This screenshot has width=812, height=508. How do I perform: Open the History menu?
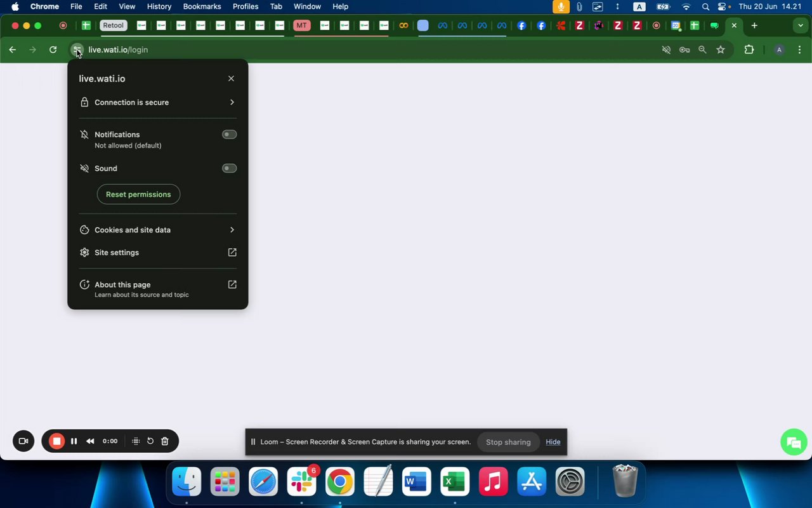click(x=159, y=6)
